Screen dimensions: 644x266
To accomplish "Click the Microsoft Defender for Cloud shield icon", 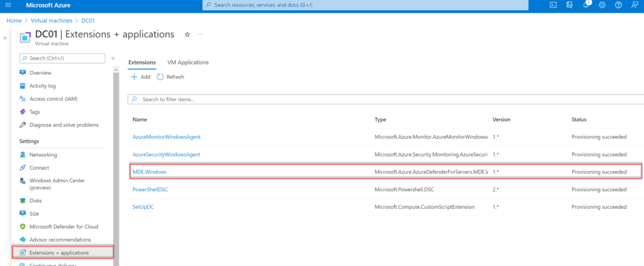I will pyautogui.click(x=23, y=226).
